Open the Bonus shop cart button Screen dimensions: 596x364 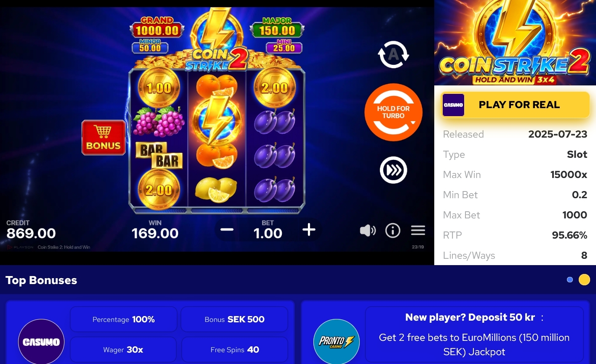[104, 138]
